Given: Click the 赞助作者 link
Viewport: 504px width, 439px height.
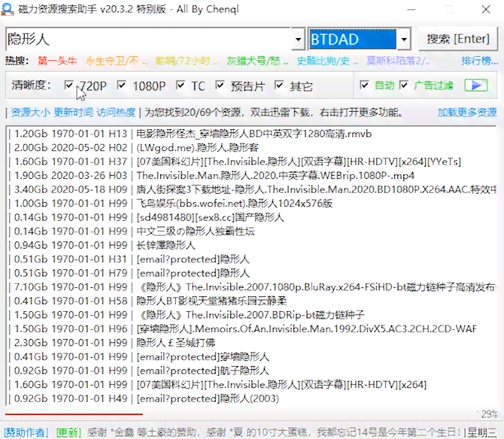Looking at the screenshot, I should pos(26,433).
